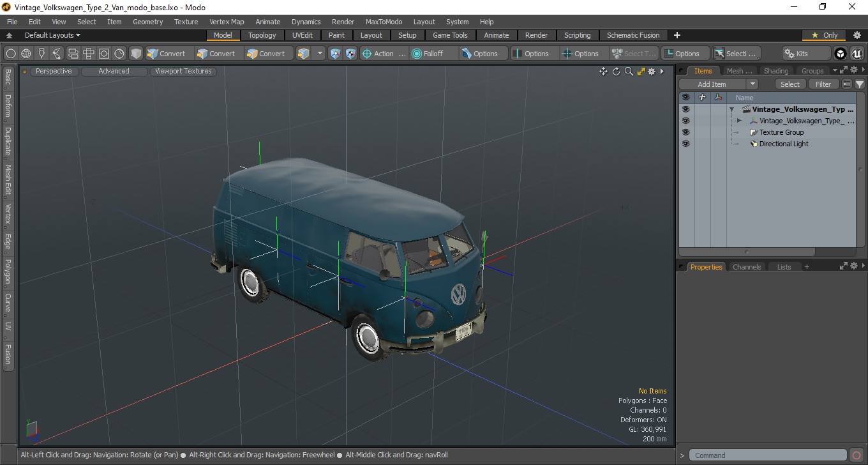868x465 pixels.
Task: Select the square-with-circle tool icon
Action: (x=104, y=54)
